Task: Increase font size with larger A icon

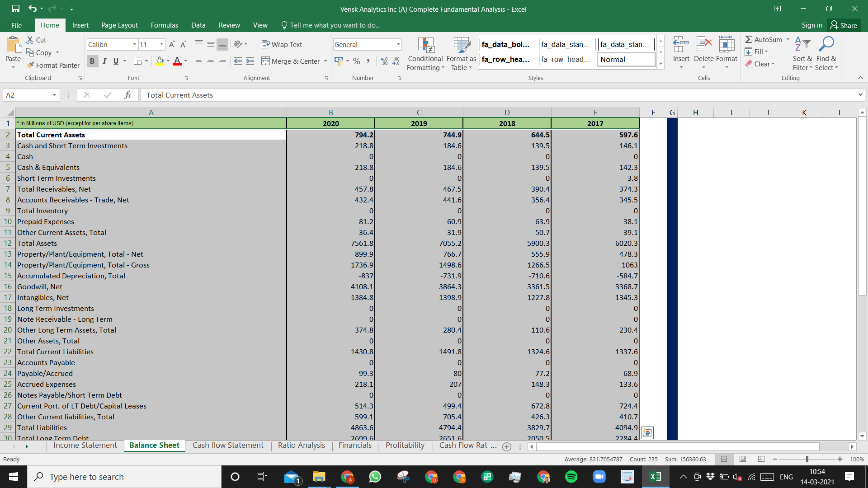Action: [172, 44]
